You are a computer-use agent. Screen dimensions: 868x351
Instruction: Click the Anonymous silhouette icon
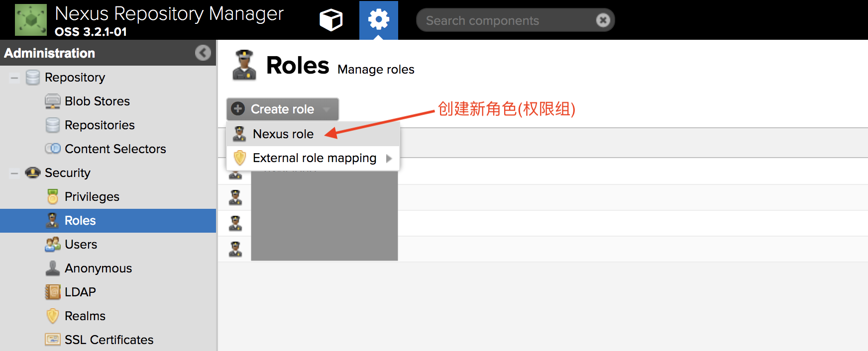[x=53, y=268]
